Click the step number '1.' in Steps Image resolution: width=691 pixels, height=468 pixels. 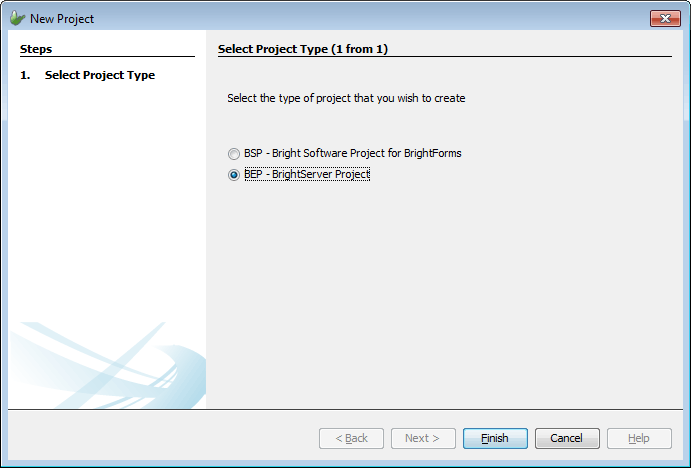tap(25, 75)
